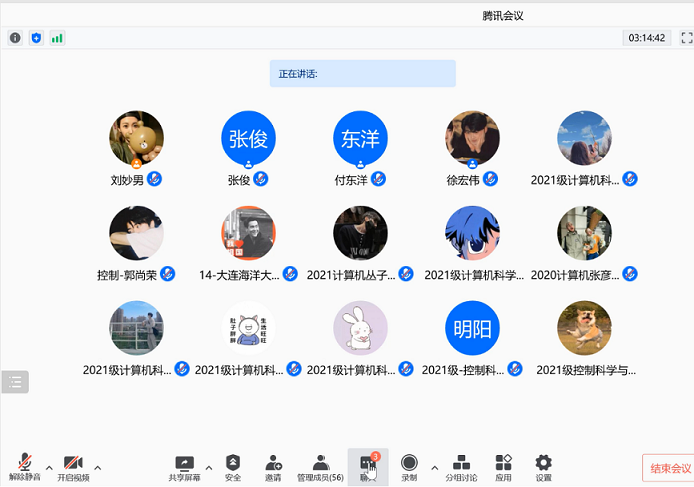Expand audio options arrow beside 解除静音

49,466
